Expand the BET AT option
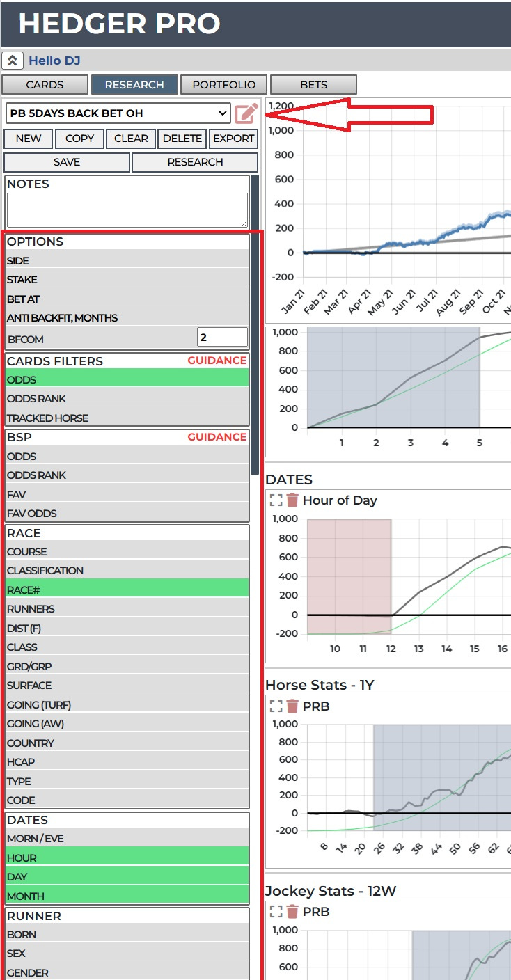511x980 pixels. click(127, 299)
